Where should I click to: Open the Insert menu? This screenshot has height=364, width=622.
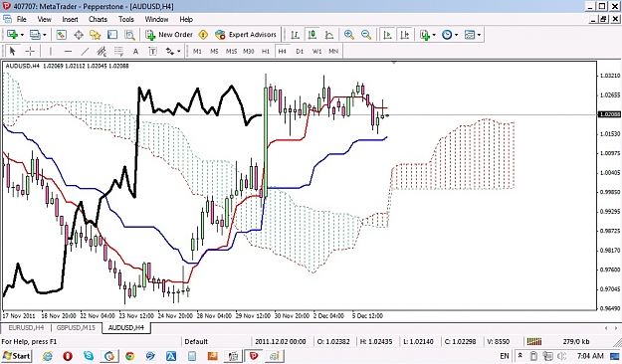[71, 19]
